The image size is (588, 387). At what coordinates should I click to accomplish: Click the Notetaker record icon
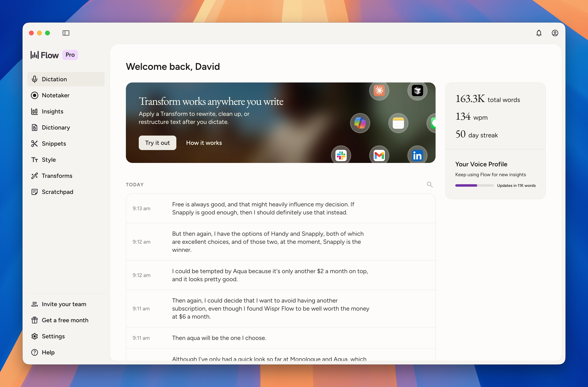click(35, 95)
